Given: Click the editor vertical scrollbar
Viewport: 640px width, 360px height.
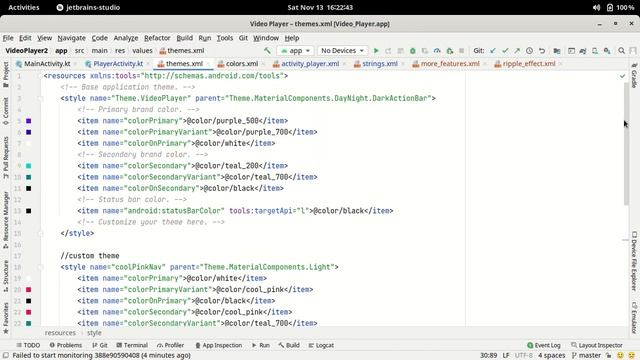Looking at the screenshot, I should pos(626,144).
